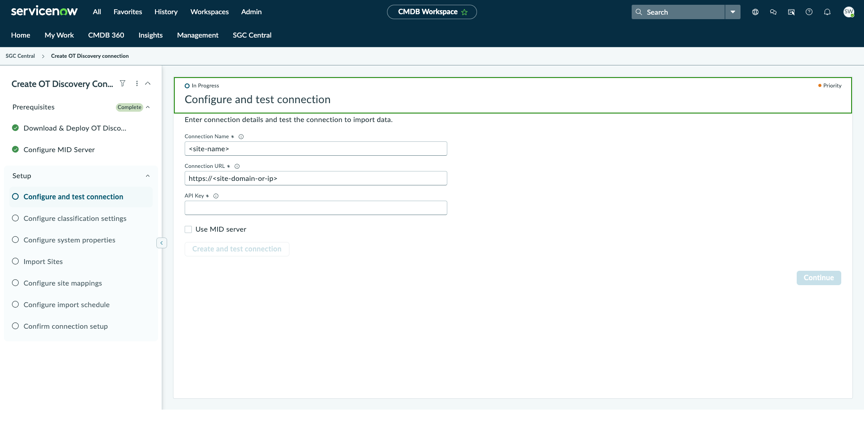Switch to My Work tab
864x431 pixels.
59,35
